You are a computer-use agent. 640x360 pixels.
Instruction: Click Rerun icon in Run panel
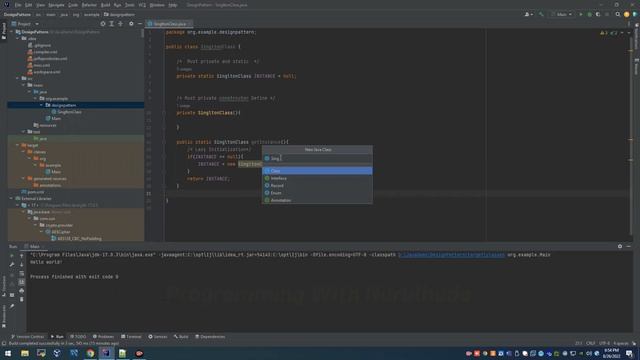click(12, 256)
